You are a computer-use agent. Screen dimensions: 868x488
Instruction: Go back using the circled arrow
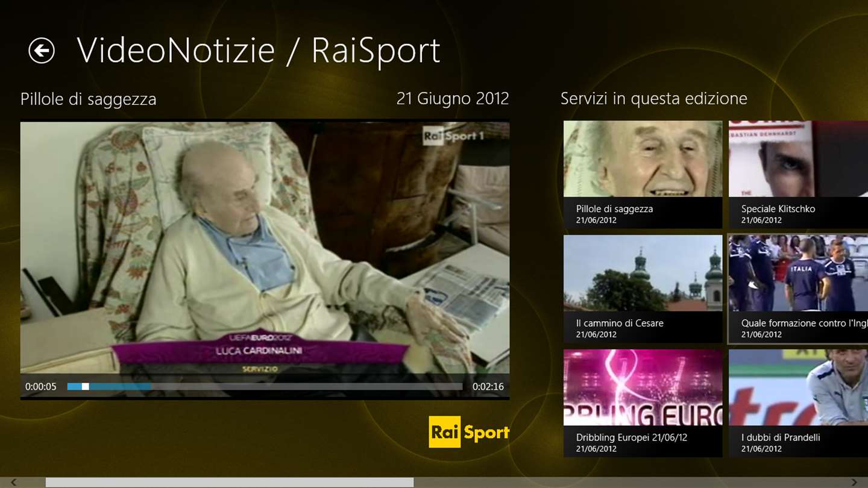42,51
